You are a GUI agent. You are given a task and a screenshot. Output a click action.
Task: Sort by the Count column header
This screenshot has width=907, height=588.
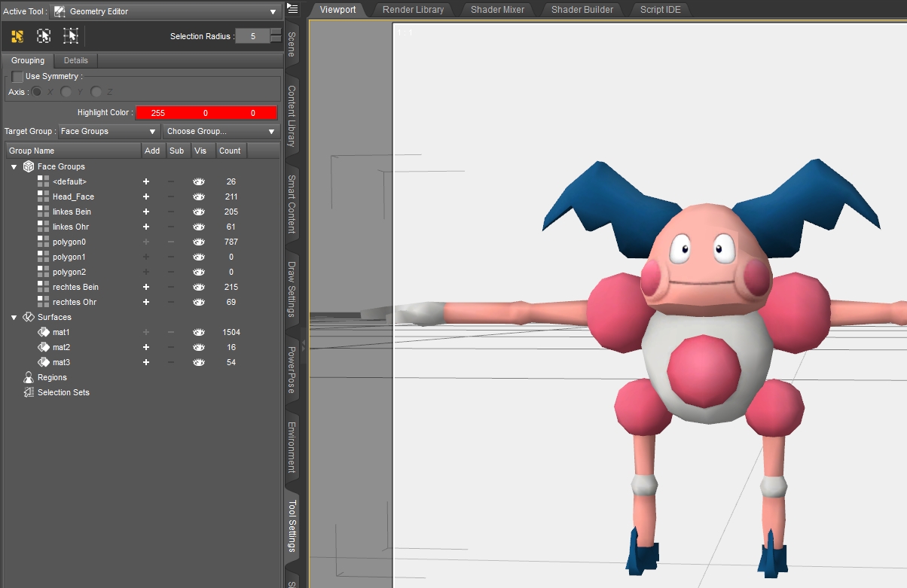(230, 151)
